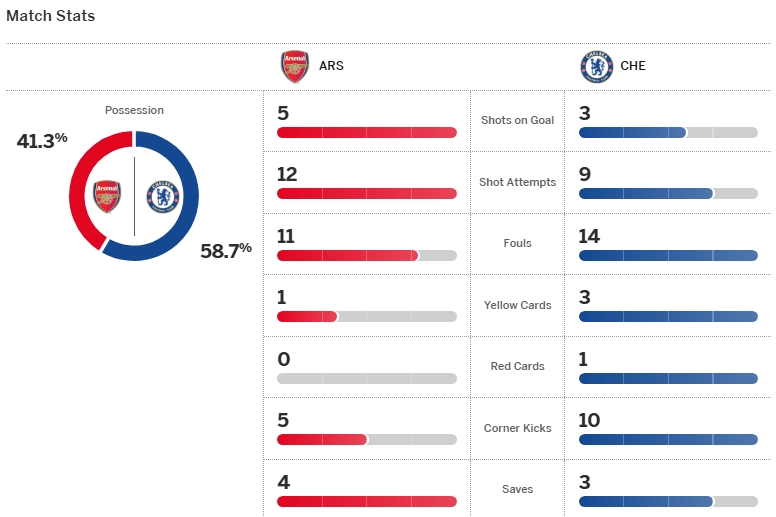The width and height of the screenshot is (776, 517).
Task: Select the CHE team label
Action: [x=633, y=66]
